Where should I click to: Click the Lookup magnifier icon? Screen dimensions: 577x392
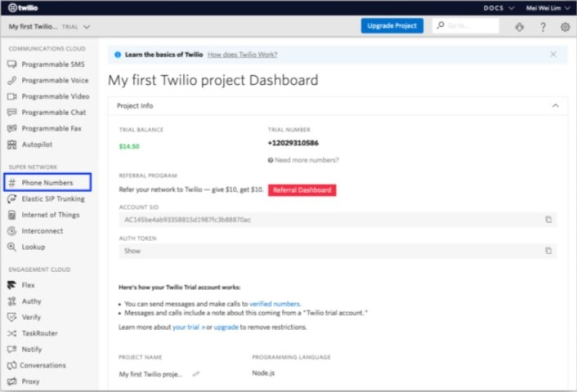[12, 247]
